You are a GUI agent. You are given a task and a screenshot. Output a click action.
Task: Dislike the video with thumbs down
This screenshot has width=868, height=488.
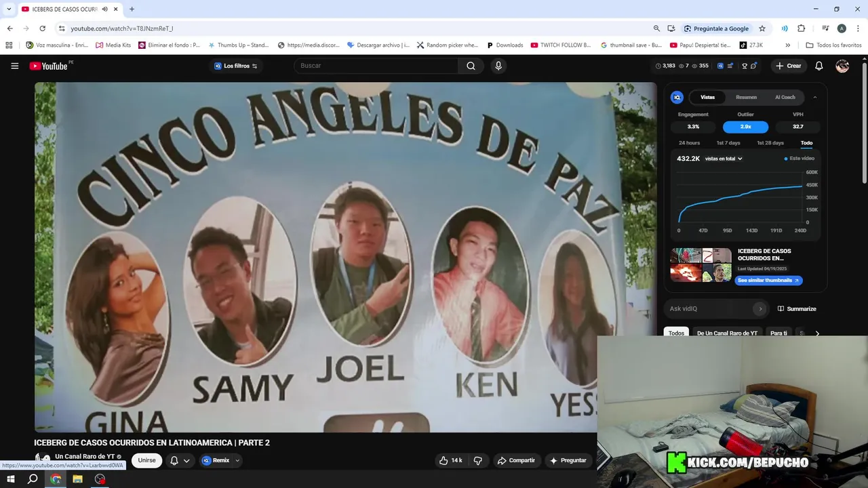point(477,460)
